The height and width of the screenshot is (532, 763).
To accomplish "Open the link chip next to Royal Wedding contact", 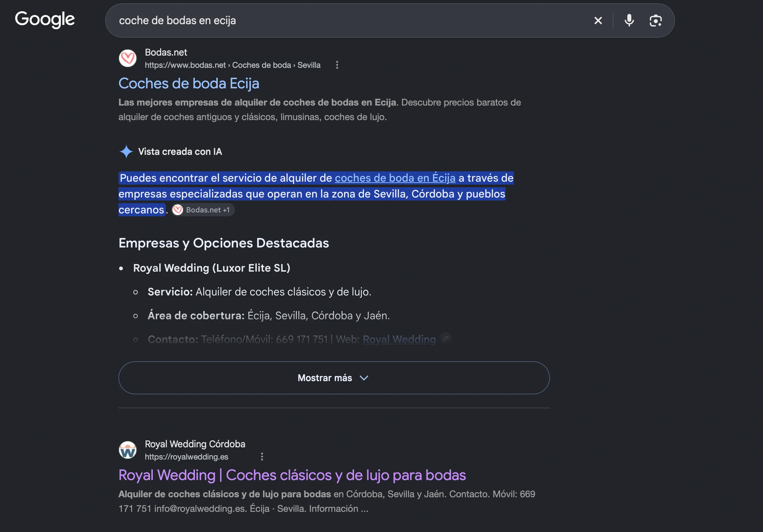I will click(x=446, y=338).
